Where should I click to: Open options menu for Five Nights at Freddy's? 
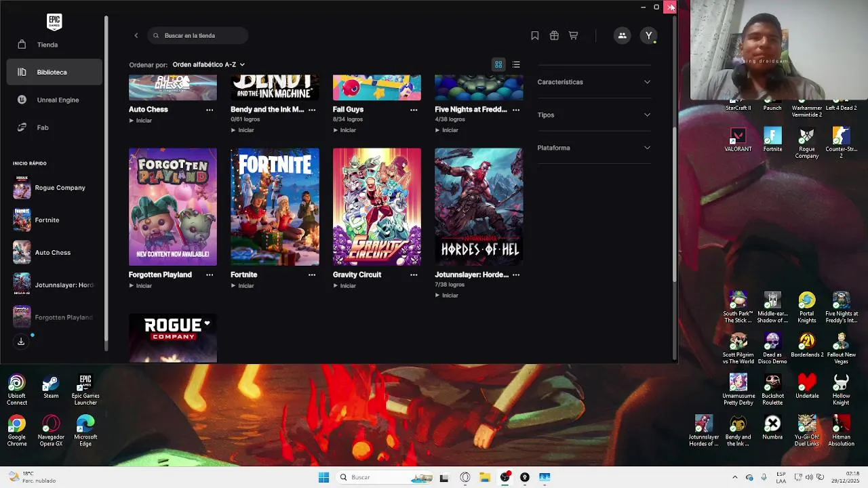pos(516,110)
